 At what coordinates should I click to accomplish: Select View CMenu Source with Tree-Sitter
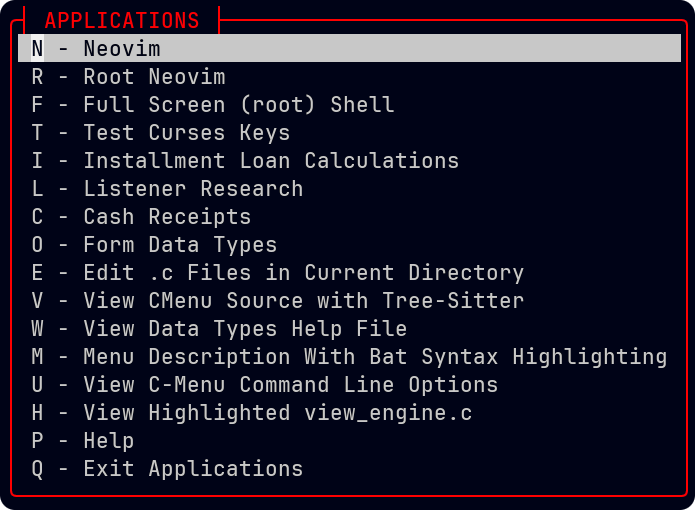303,301
